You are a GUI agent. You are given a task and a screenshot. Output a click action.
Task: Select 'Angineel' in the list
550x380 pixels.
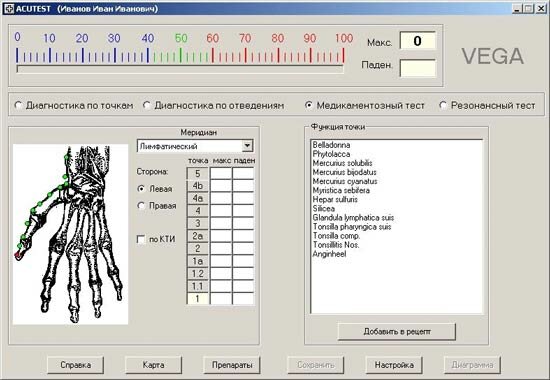[329, 254]
